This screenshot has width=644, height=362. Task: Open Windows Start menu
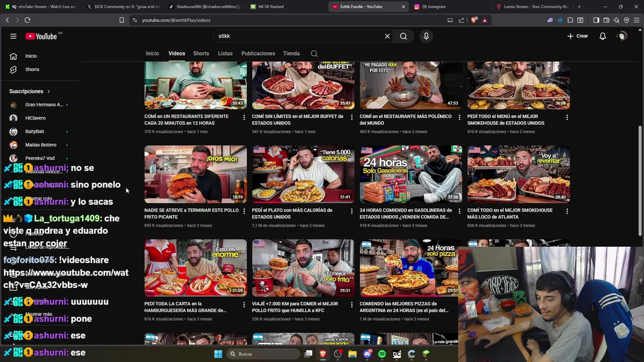click(x=218, y=354)
